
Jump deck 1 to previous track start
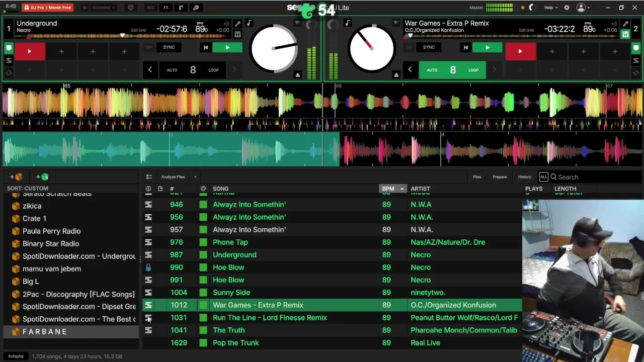click(x=205, y=48)
